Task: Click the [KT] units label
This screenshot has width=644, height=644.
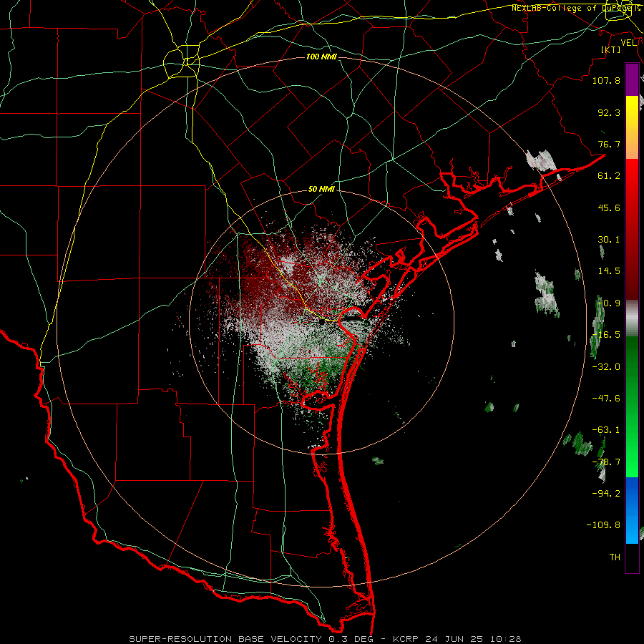Action: coord(611,49)
